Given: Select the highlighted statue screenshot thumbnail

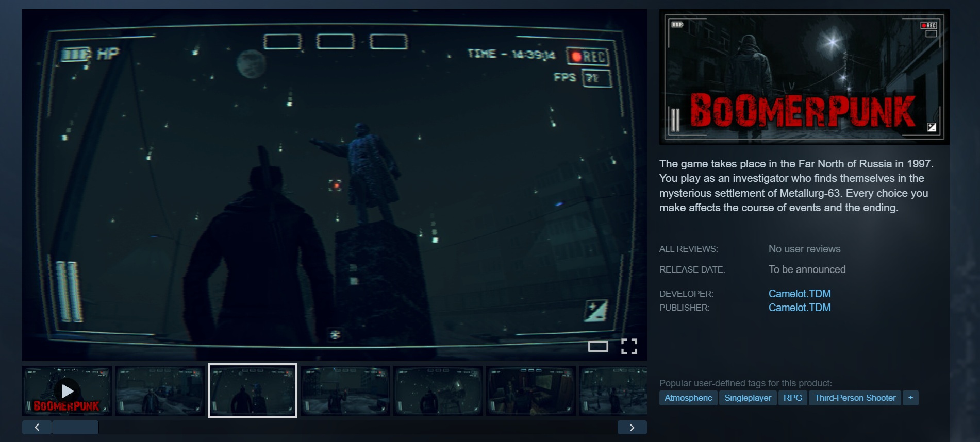Looking at the screenshot, I should click(x=253, y=390).
